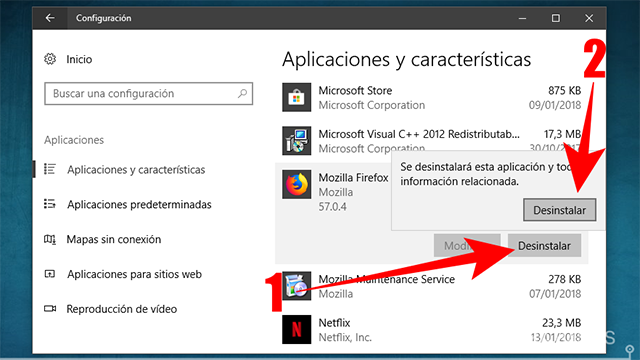Click the 'Aplicaciones' sidebar heading
This screenshot has height=360, width=640.
[x=74, y=140]
